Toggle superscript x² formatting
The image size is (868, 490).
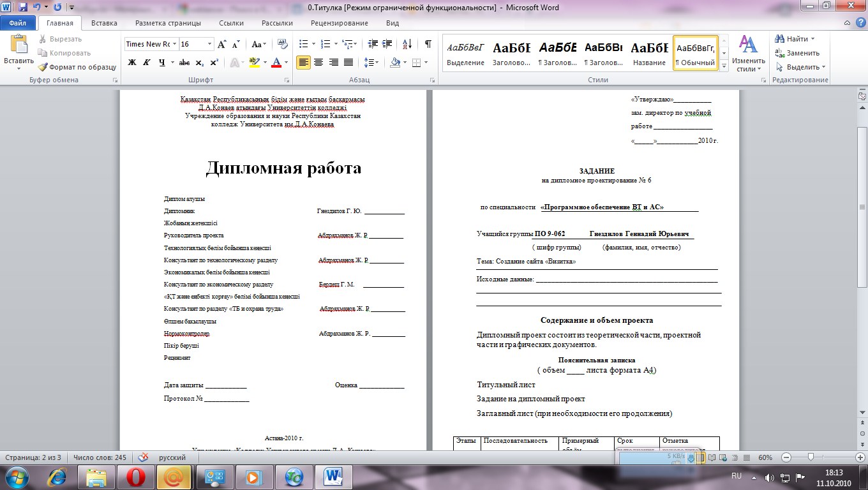(x=214, y=63)
